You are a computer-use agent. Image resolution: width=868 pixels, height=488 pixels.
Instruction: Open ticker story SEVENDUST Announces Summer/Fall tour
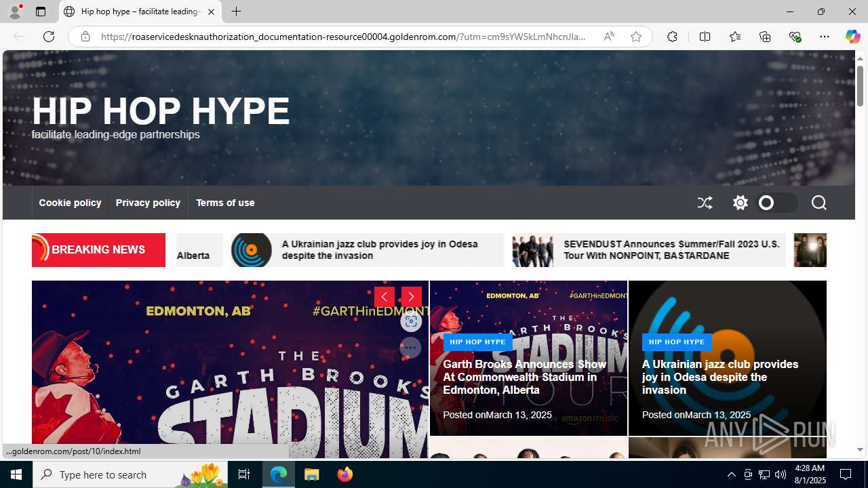(x=671, y=249)
